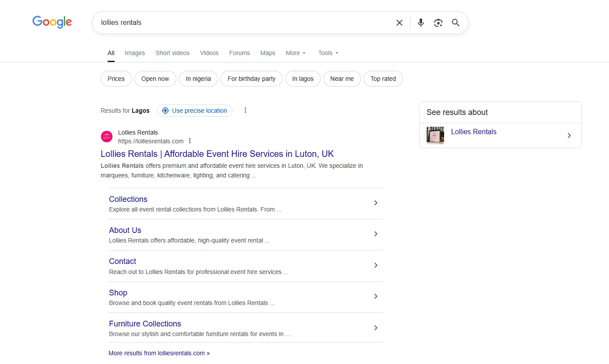609x364 pixels.
Task: Click the https://lolliesrentals.com URL text
Action: pos(151,141)
